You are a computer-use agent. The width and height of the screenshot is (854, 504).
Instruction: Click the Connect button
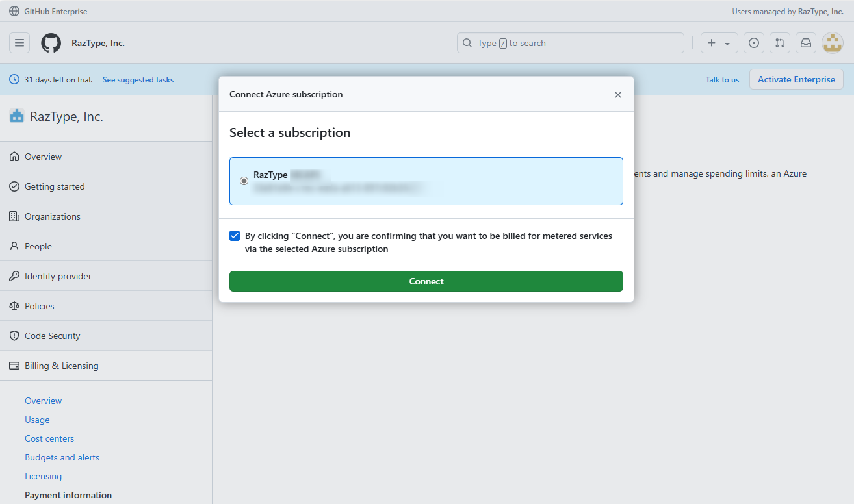(x=426, y=281)
